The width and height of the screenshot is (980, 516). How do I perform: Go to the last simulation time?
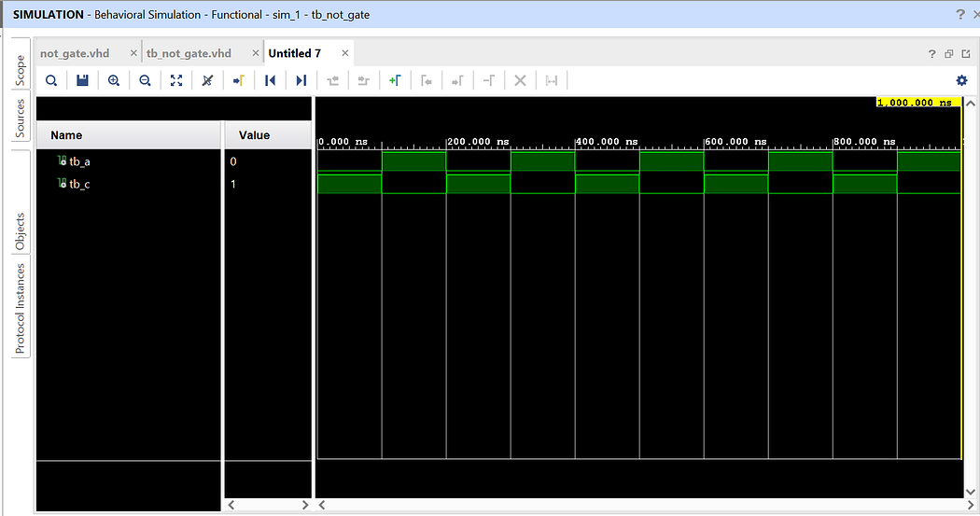click(x=301, y=80)
